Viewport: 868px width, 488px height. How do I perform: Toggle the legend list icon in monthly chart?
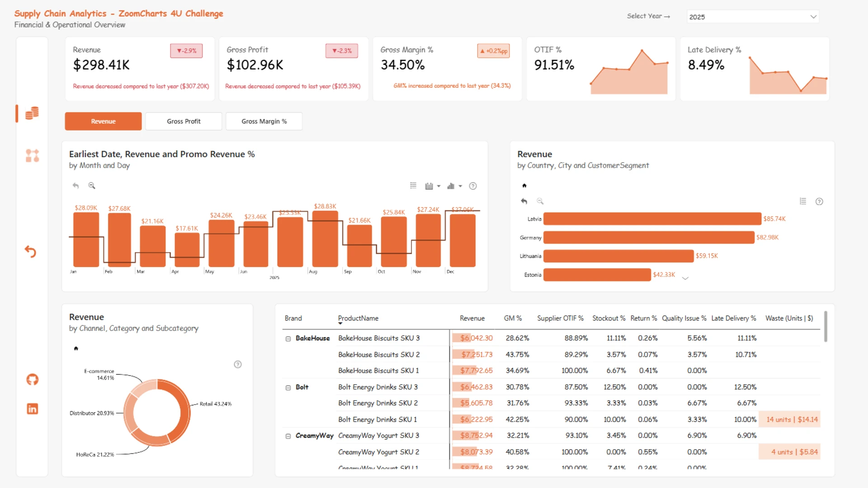click(413, 186)
